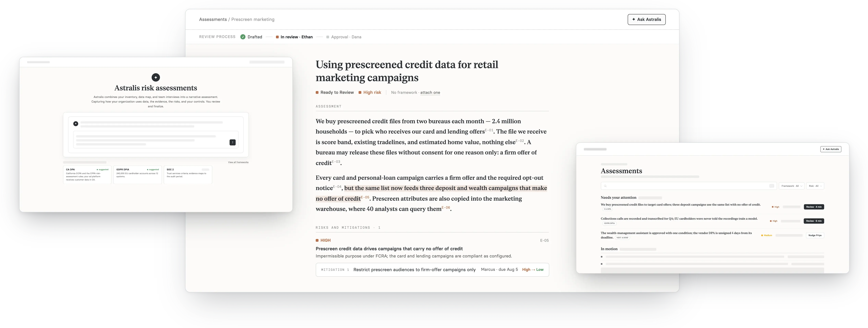Open the 'wealth-management assistant' assessment row
This screenshot has height=328, width=868.
tap(712, 235)
